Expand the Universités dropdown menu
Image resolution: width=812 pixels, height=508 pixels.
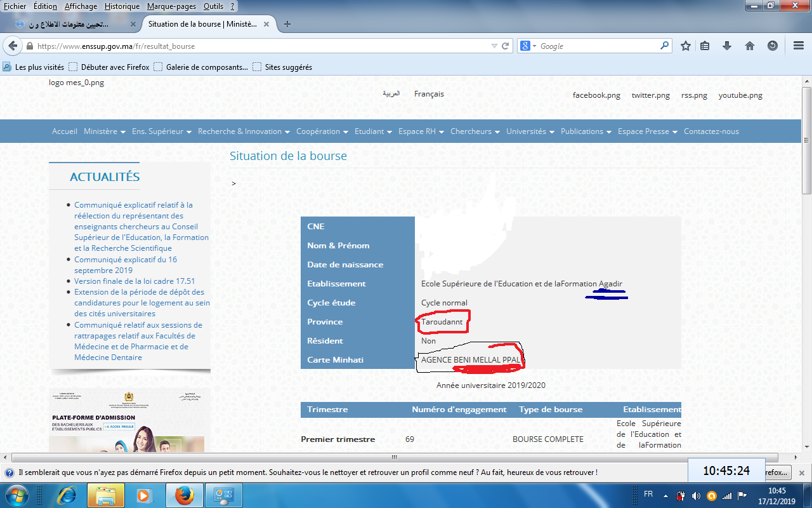click(x=530, y=131)
